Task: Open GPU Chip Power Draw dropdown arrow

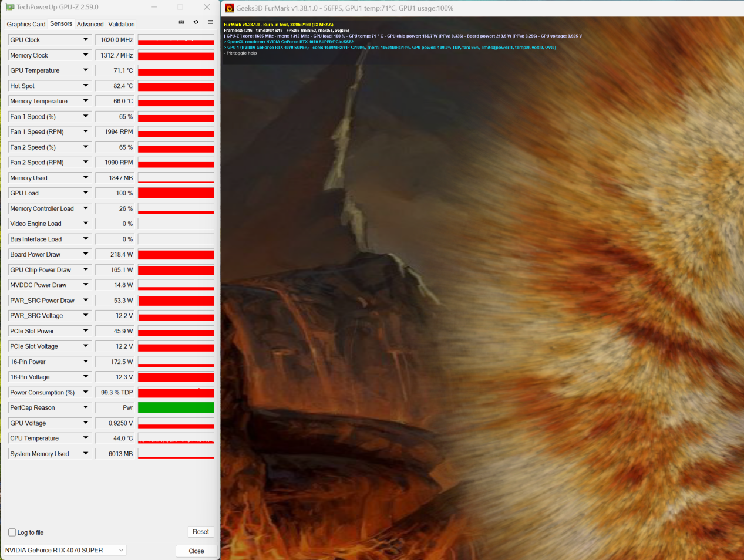Action: [x=86, y=270]
